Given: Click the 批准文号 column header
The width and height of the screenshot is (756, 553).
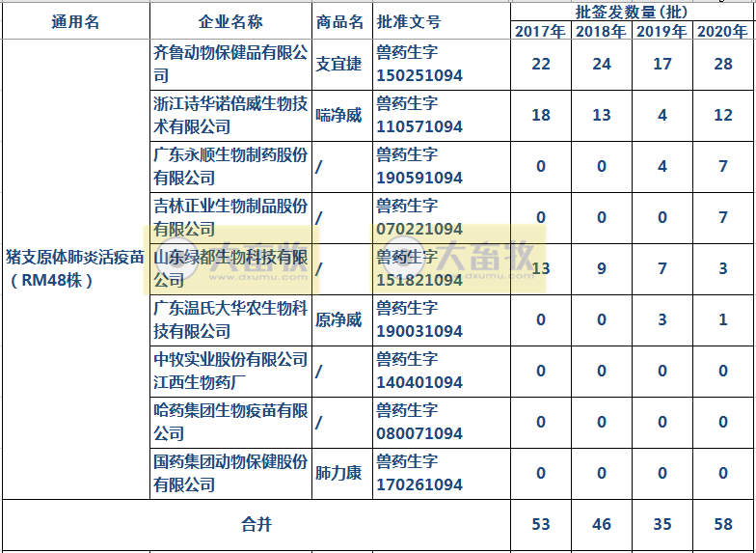Looking at the screenshot, I should tap(409, 22).
